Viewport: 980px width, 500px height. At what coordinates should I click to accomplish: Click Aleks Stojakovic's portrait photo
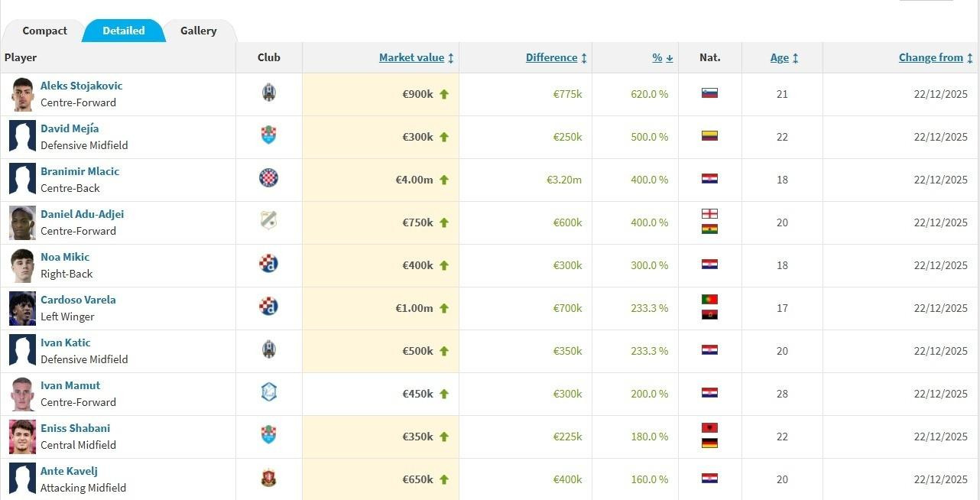pyautogui.click(x=22, y=94)
